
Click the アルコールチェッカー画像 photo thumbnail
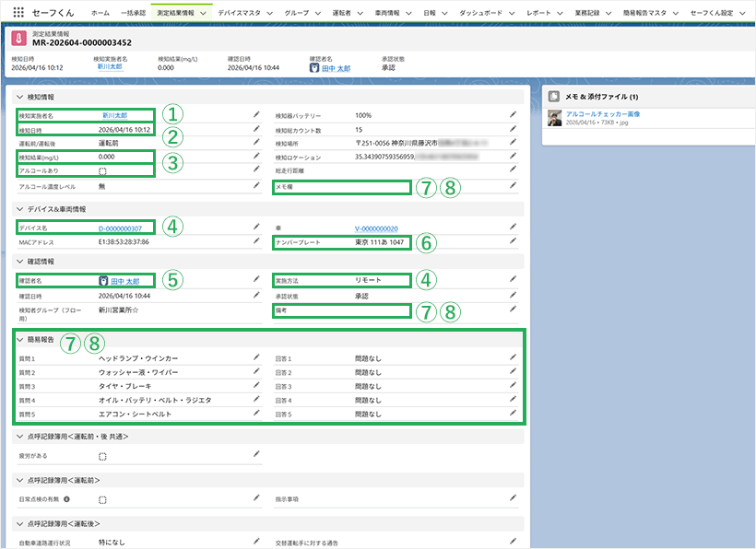(x=554, y=118)
